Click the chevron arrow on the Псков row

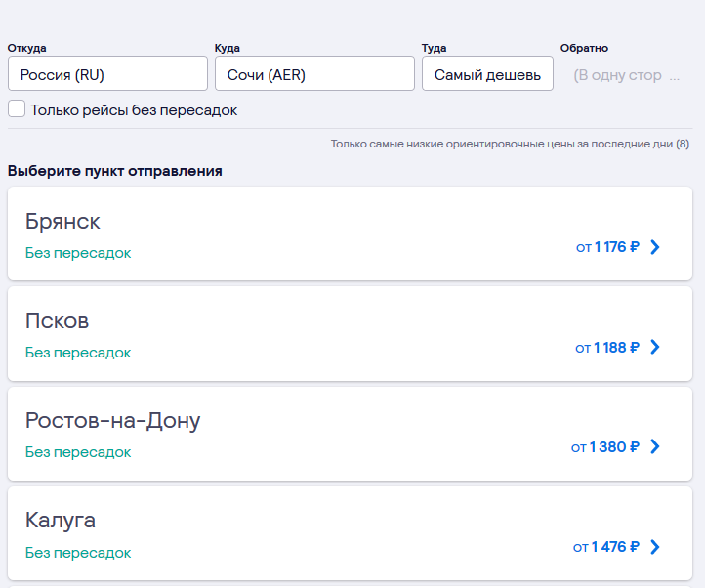pos(655,347)
